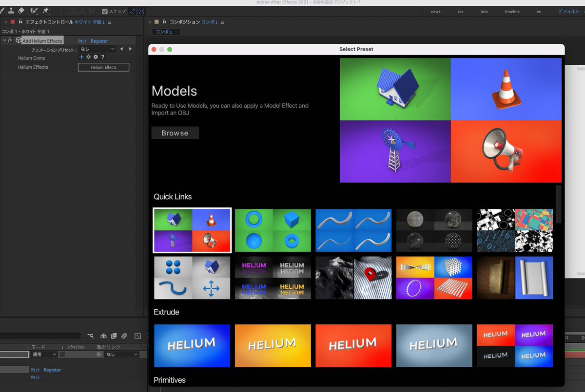Select the コンポ1 composition tab
This screenshot has width=585, height=392.
(x=166, y=32)
